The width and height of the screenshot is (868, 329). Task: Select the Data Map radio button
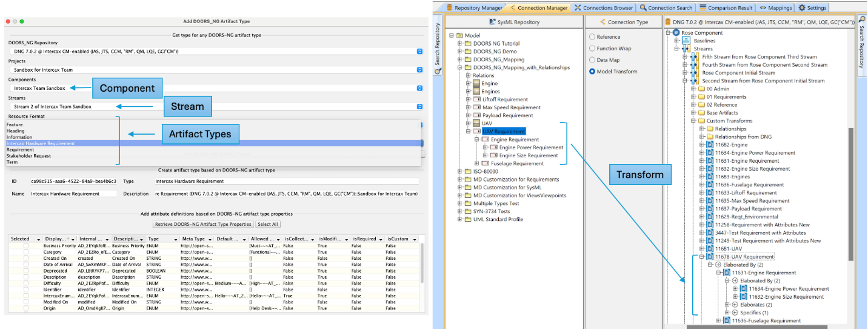pos(592,60)
